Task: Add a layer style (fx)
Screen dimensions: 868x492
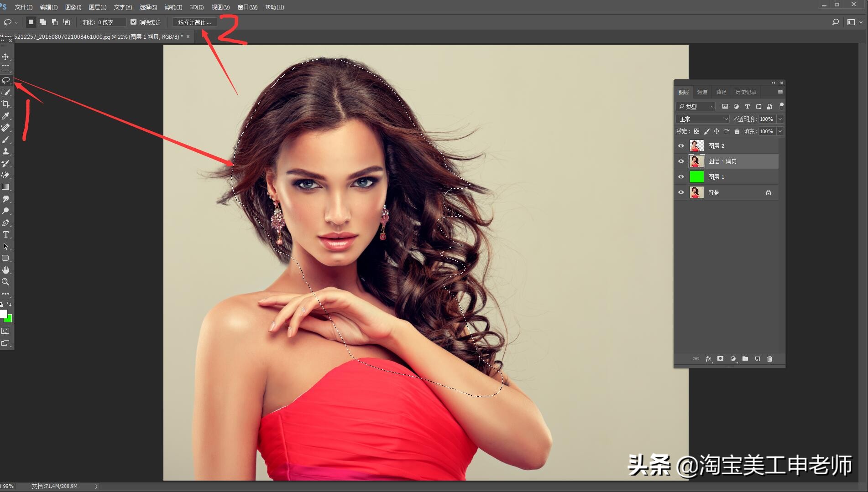Action: pyautogui.click(x=708, y=359)
